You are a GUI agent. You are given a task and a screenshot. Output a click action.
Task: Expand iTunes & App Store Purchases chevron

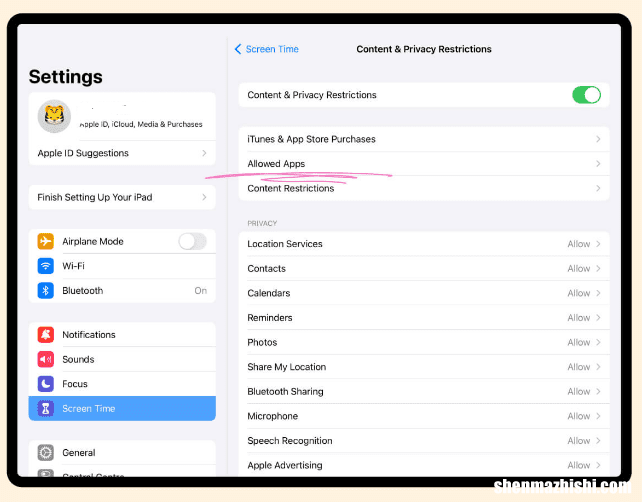point(598,139)
